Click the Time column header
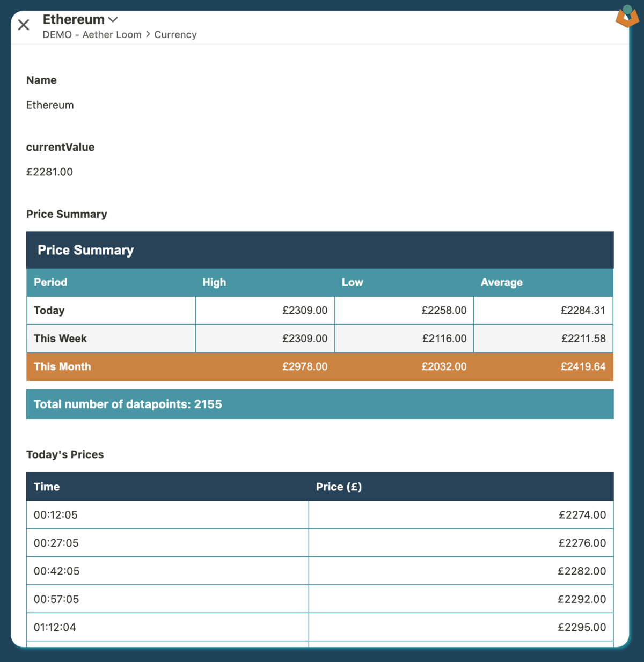This screenshot has width=644, height=662. tap(47, 487)
